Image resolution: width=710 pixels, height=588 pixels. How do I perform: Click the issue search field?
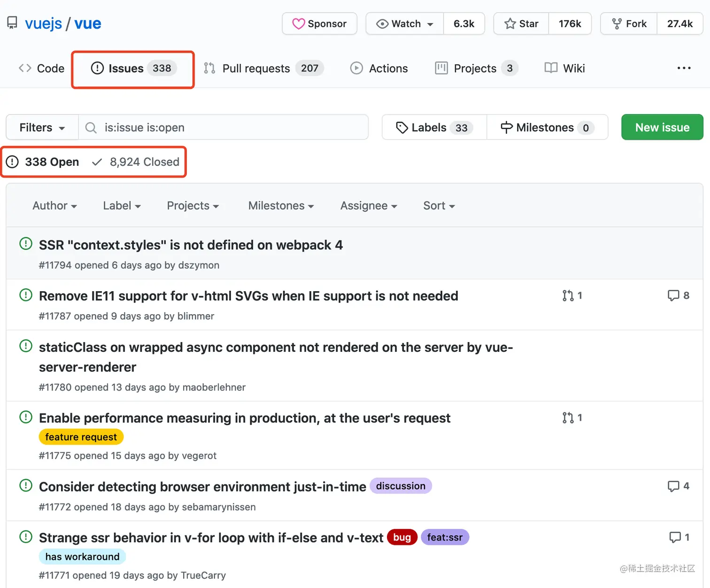click(224, 127)
